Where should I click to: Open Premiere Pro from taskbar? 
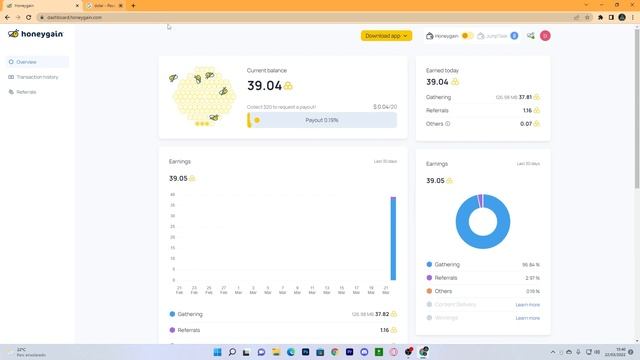pos(349,352)
